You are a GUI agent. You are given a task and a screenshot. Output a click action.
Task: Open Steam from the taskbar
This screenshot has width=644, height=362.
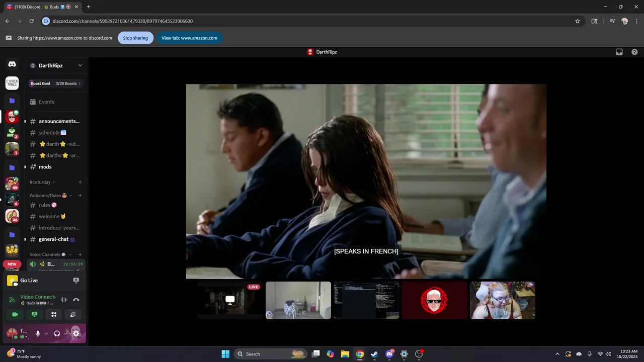point(374,354)
